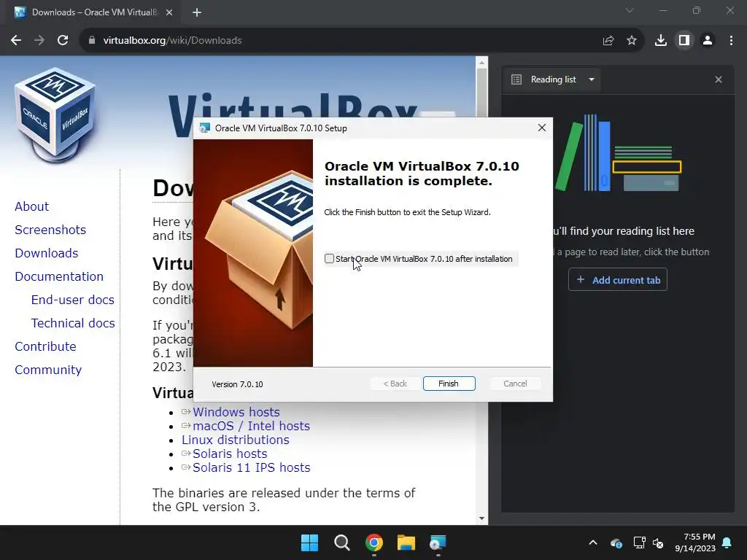This screenshot has width=747, height=560.
Task: Click the VirtualBox cube logo
Action: coord(55,115)
